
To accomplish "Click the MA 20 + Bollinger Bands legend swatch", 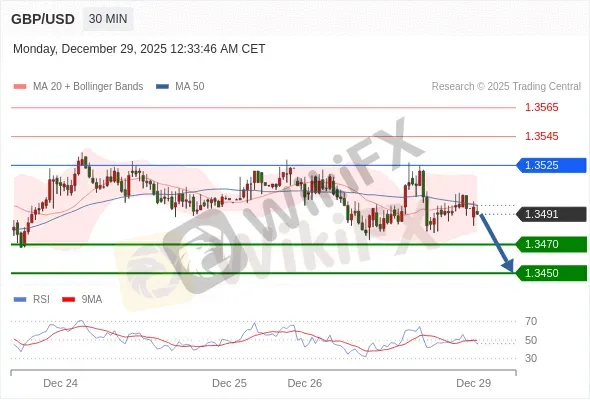I will click(x=20, y=87).
